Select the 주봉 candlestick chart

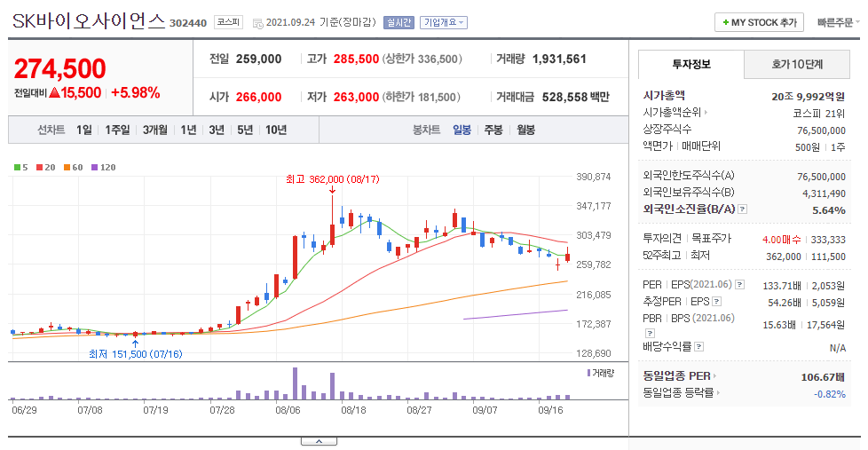pyautogui.click(x=493, y=130)
